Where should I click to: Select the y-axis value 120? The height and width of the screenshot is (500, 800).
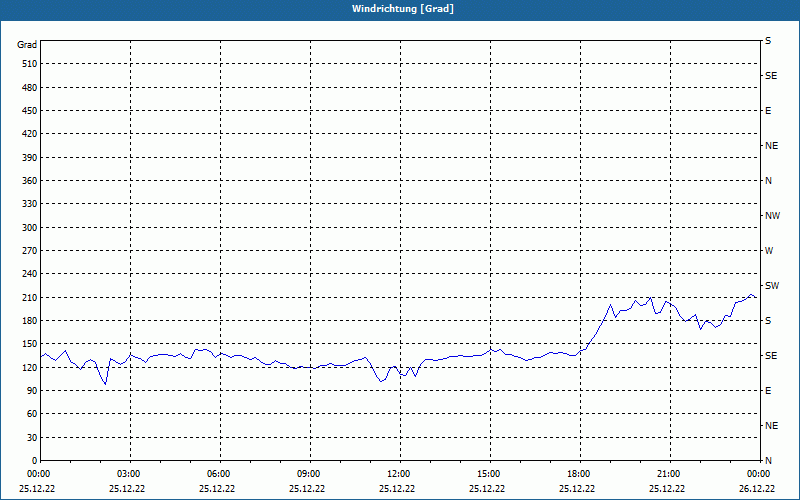[30, 367]
